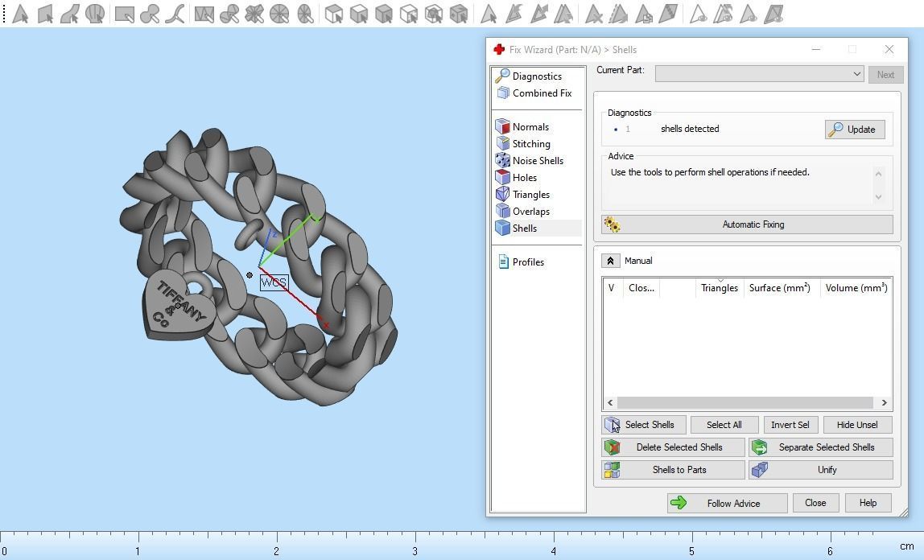Click Select All shells

pyautogui.click(x=724, y=425)
